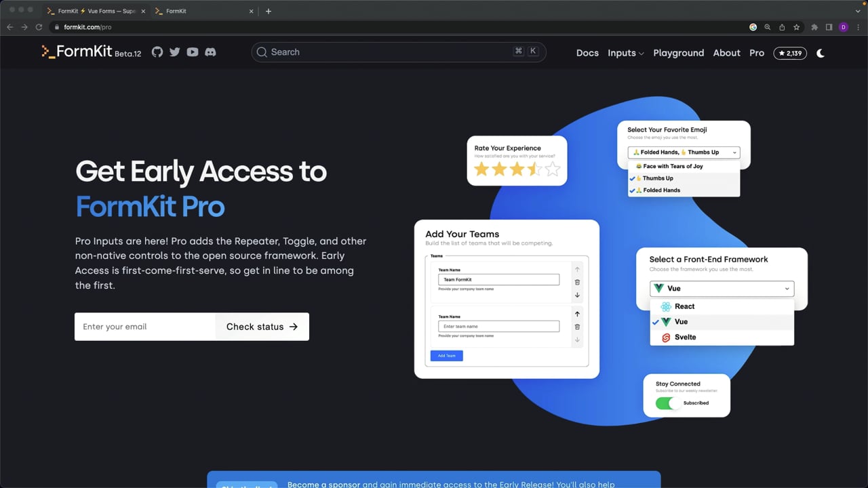
Task: Bookmark this page with the star icon
Action: 797,27
